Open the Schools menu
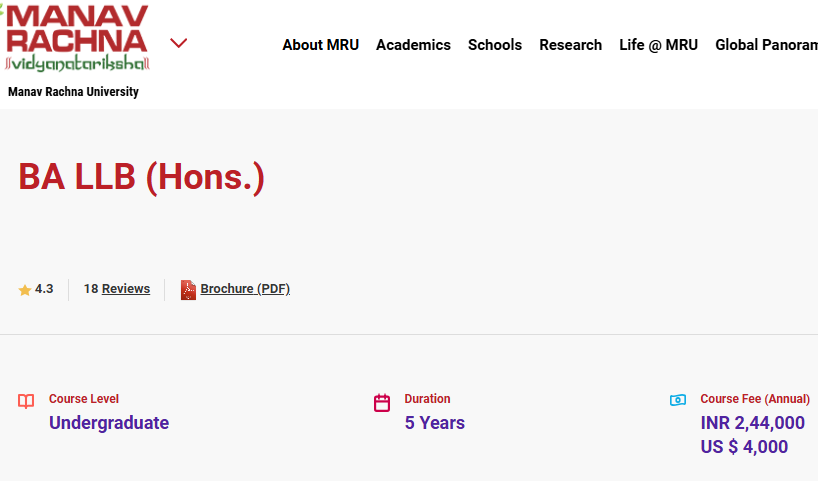This screenshot has height=481, width=818. coord(495,45)
